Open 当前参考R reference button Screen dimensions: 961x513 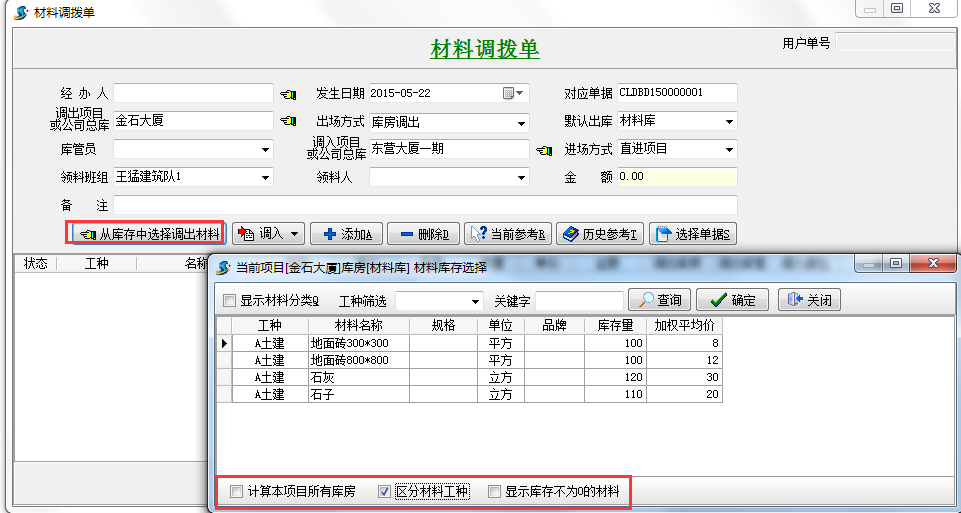(x=508, y=234)
